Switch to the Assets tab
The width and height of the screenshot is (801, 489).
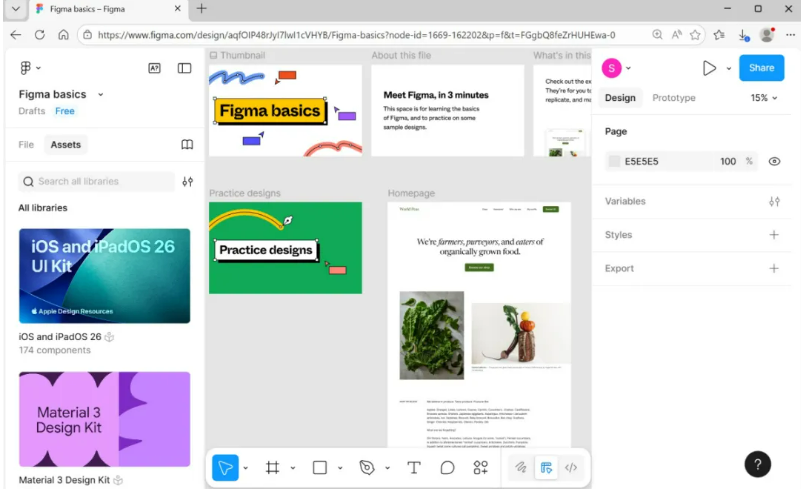[x=65, y=145]
